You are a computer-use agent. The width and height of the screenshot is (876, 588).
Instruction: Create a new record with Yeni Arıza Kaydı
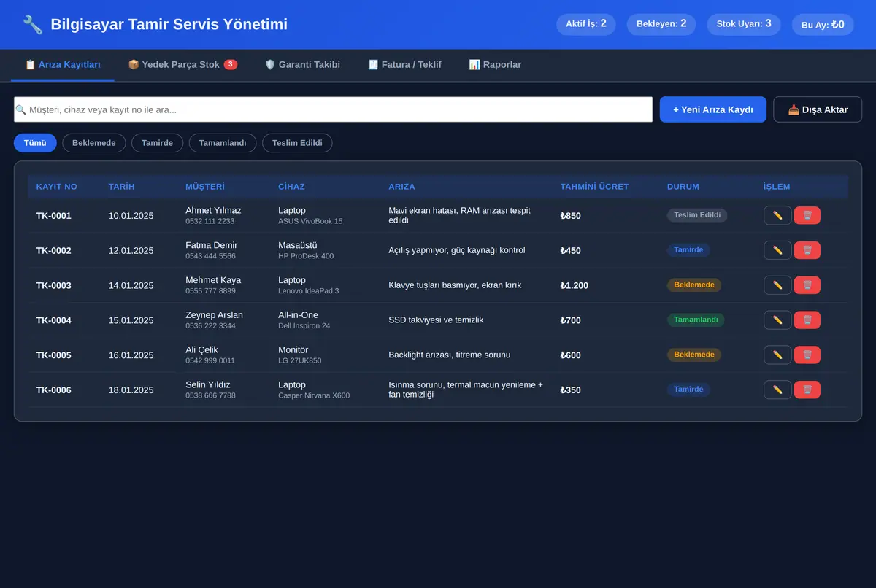click(713, 109)
